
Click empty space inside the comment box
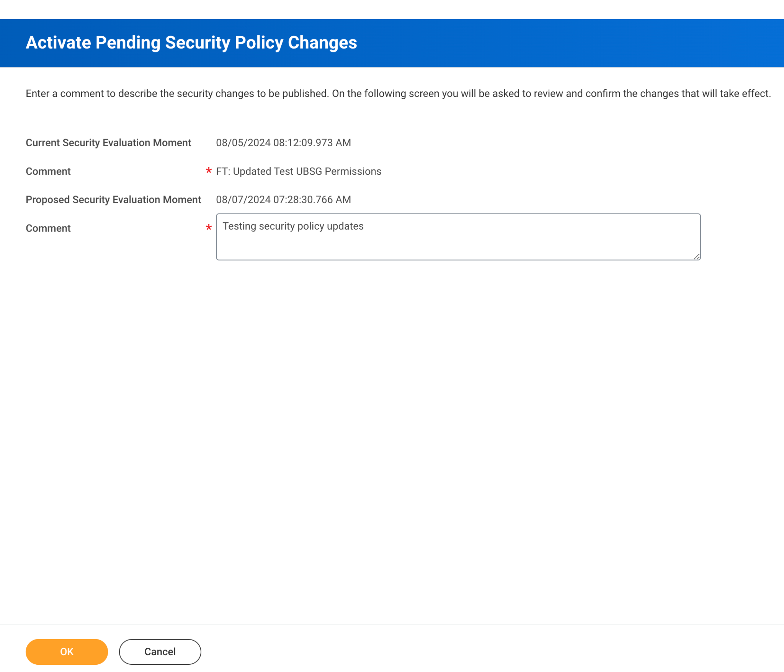[x=498, y=247]
